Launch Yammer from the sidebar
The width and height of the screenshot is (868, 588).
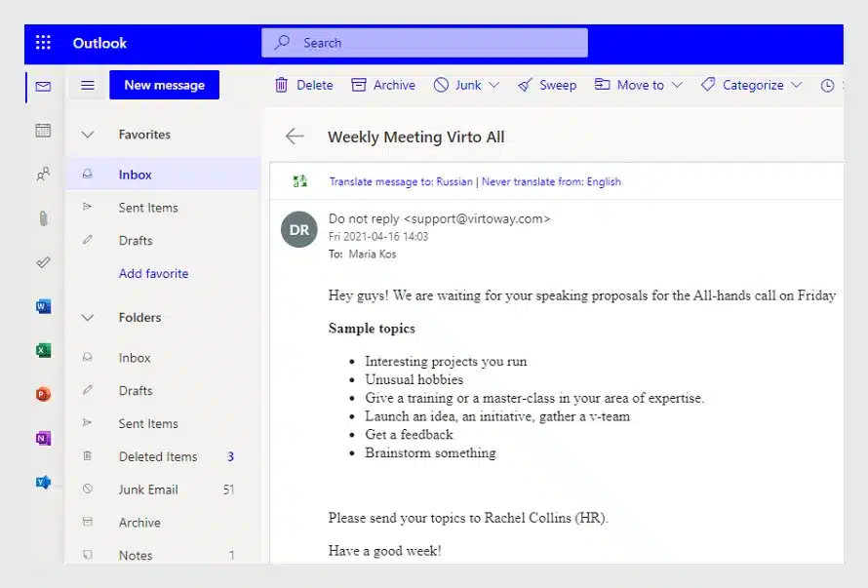(x=43, y=483)
